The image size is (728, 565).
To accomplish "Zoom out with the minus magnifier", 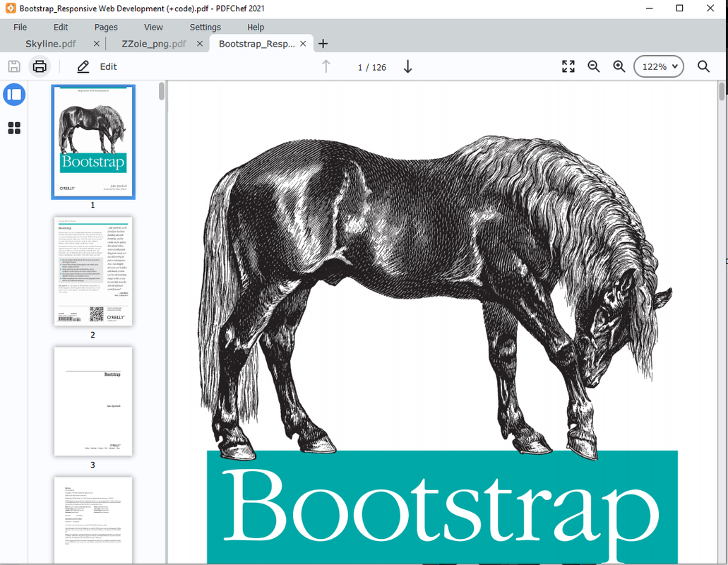I will 594,66.
